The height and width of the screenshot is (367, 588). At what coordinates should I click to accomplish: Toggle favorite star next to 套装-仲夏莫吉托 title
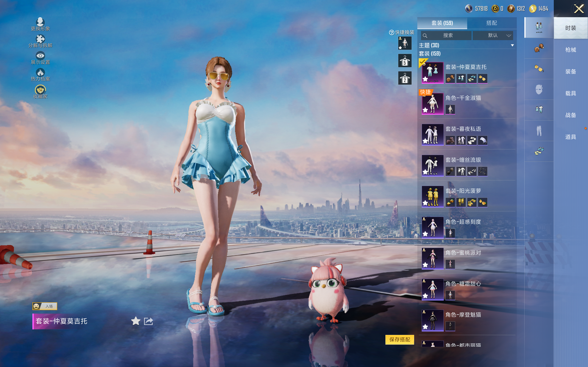pos(136,321)
